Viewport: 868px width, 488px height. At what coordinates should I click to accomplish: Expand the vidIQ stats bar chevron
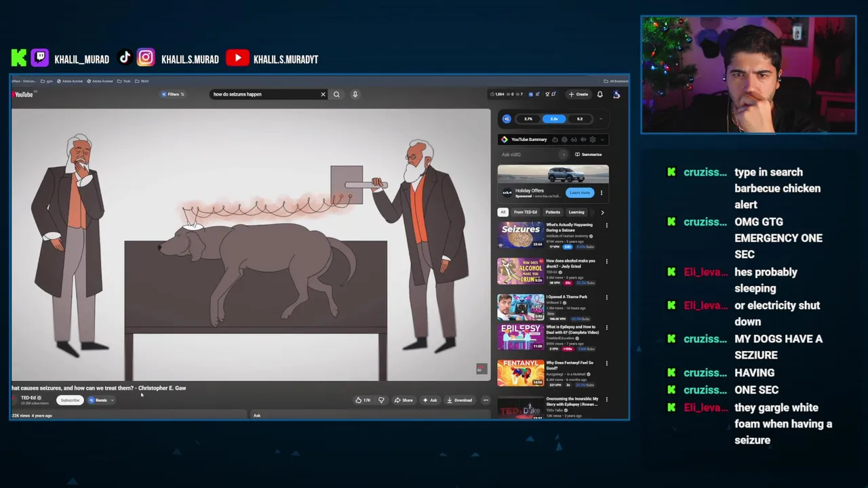(601, 119)
